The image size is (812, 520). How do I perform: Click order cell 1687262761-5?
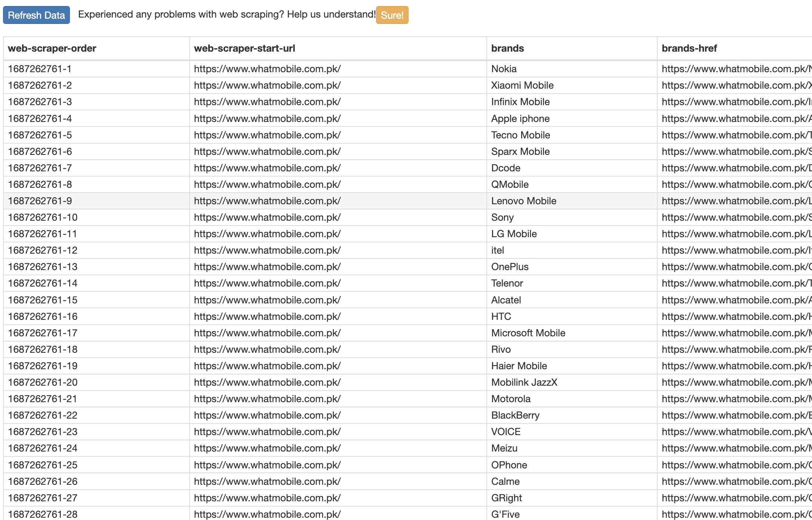click(96, 135)
